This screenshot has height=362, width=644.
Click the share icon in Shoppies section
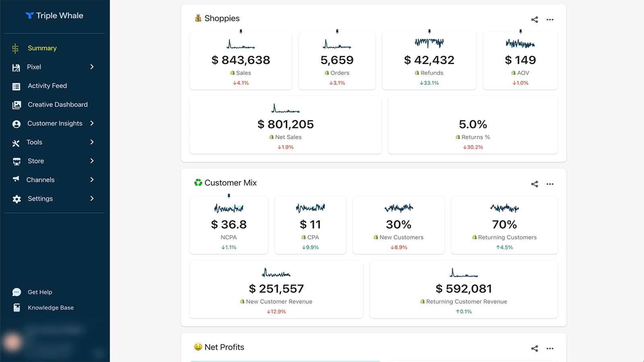coord(534,20)
